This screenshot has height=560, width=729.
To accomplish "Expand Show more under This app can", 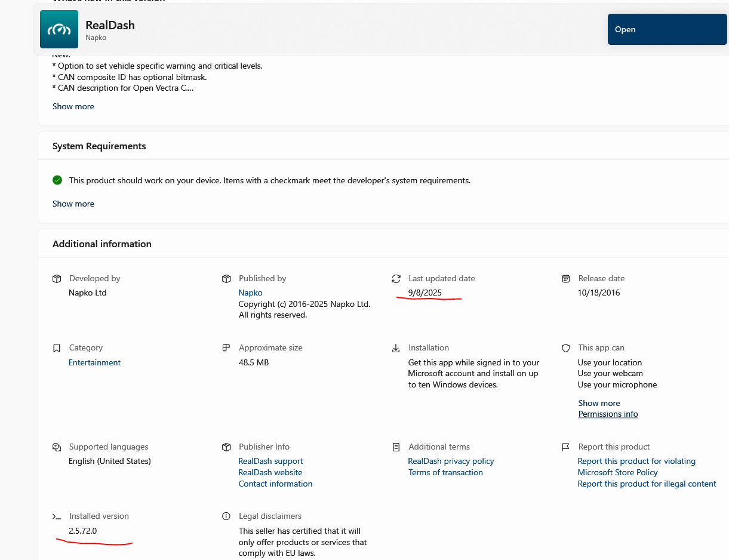I will 599,403.
